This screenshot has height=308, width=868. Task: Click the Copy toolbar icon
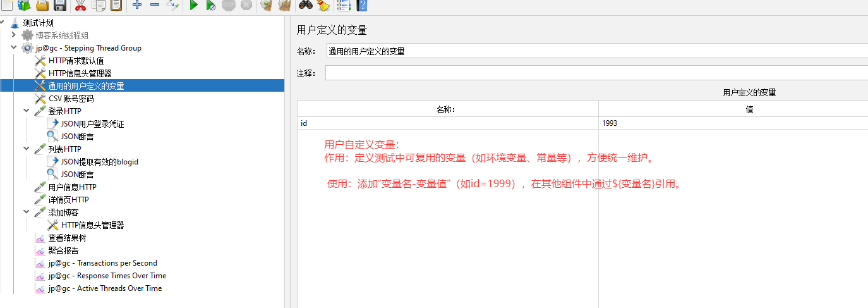point(99,6)
